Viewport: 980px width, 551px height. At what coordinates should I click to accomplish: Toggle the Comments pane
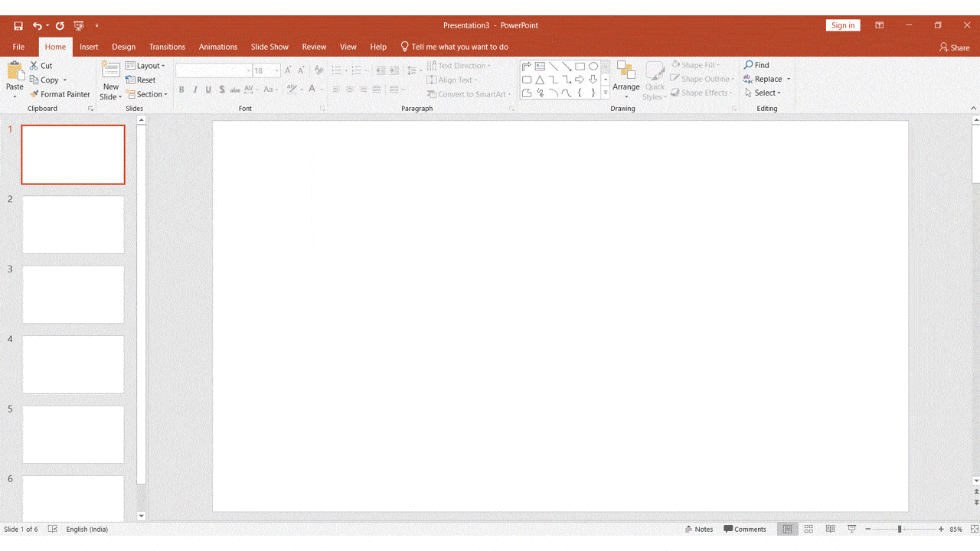(x=745, y=529)
